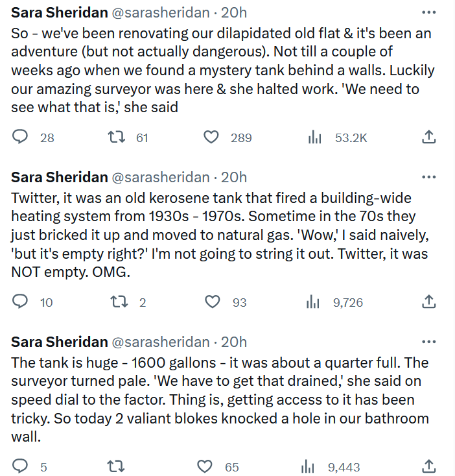Image resolution: width=455 pixels, height=476 pixels.
Task: Share the third tweet about the bathroom wall
Action: (428, 467)
